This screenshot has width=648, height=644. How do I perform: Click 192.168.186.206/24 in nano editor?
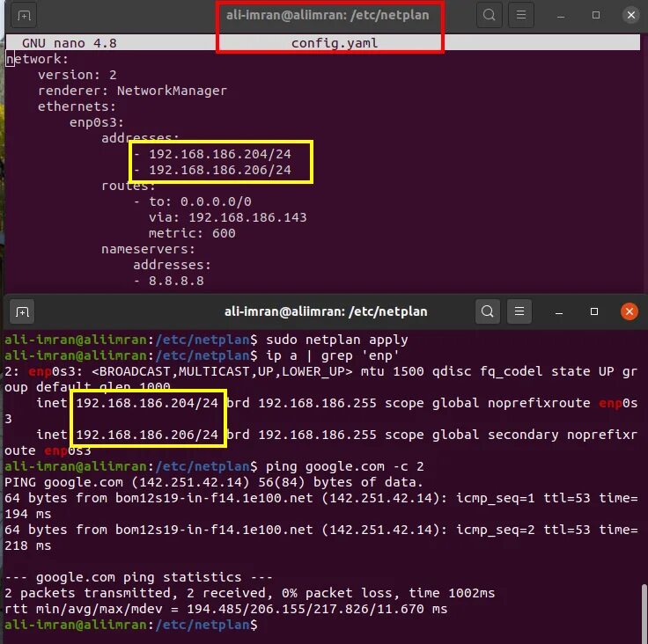pos(220,170)
